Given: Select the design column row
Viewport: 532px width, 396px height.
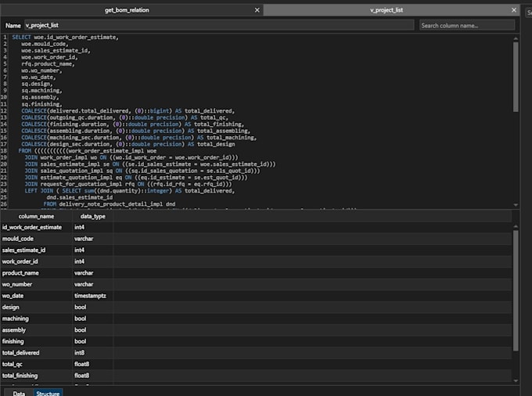Looking at the screenshot, I should pyautogui.click(x=256, y=307).
